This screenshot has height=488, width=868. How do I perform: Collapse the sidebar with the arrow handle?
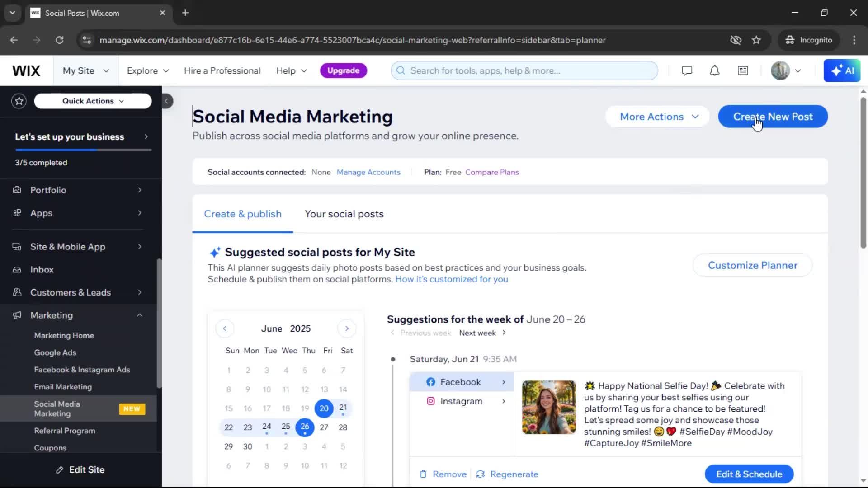click(166, 101)
